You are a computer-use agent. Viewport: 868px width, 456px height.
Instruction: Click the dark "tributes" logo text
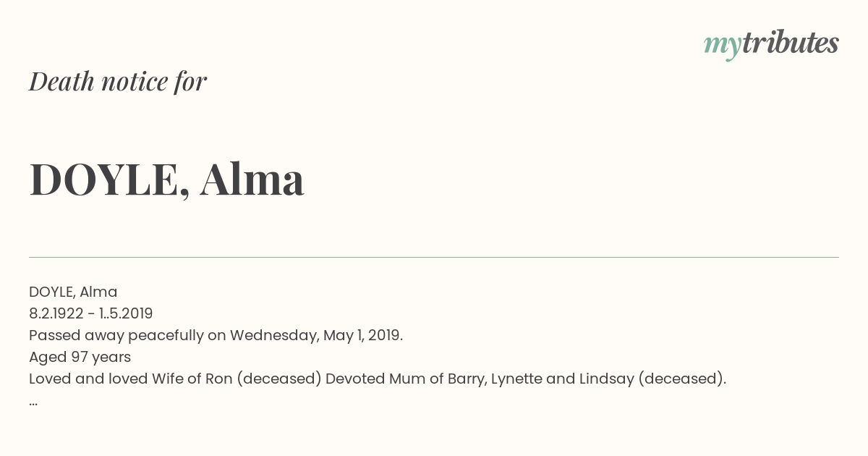tap(790, 43)
